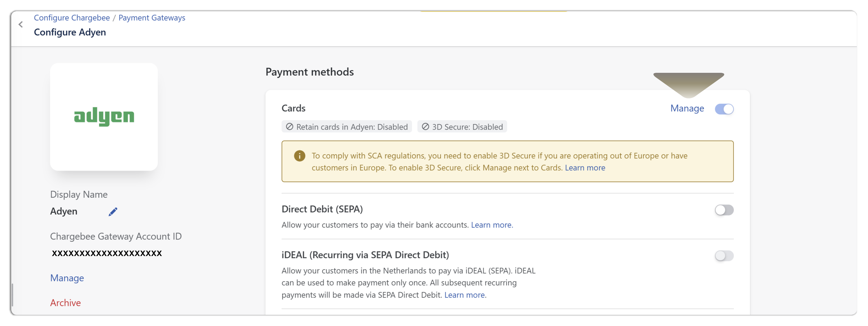The width and height of the screenshot is (868, 326).
Task: Enable iDEAL recurring payments toggle
Action: coord(724,255)
